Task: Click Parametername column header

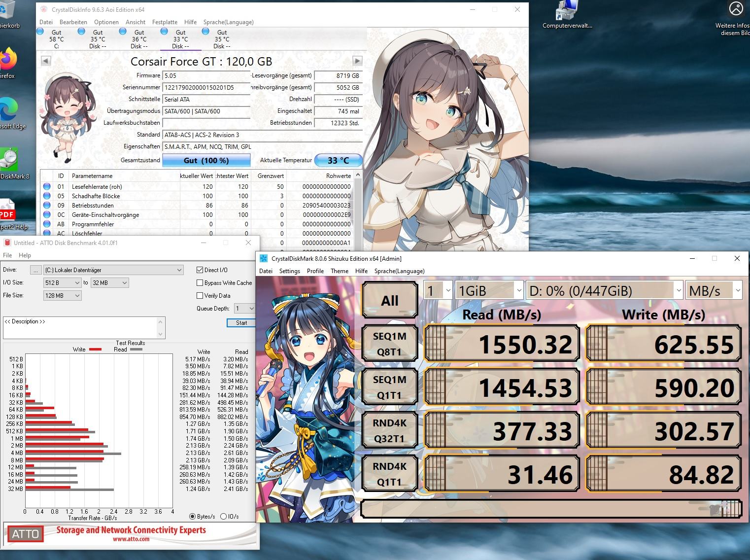Action: pyautogui.click(x=124, y=175)
